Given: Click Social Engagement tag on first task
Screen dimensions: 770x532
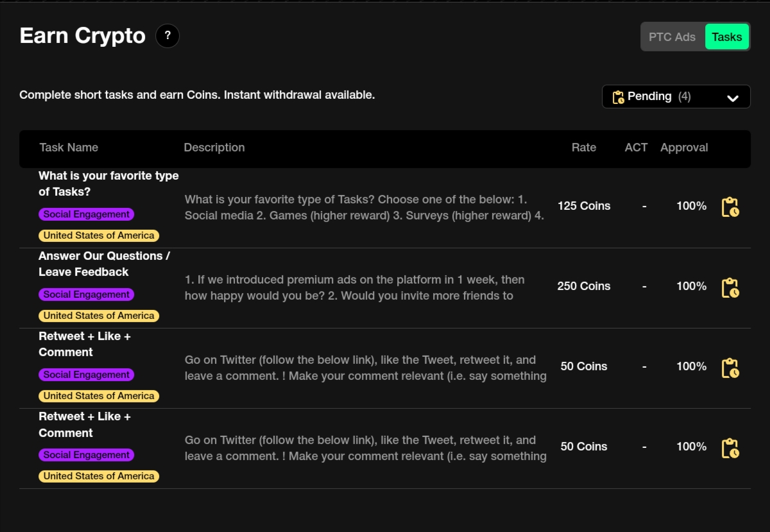Looking at the screenshot, I should click(86, 214).
